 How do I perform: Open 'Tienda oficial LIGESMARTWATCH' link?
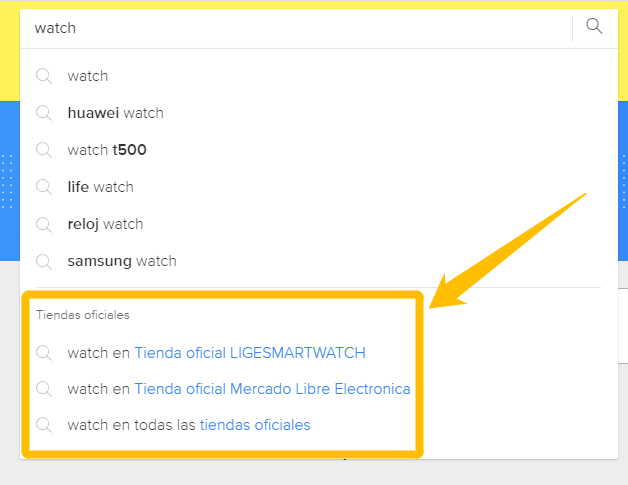pyautogui.click(x=249, y=353)
